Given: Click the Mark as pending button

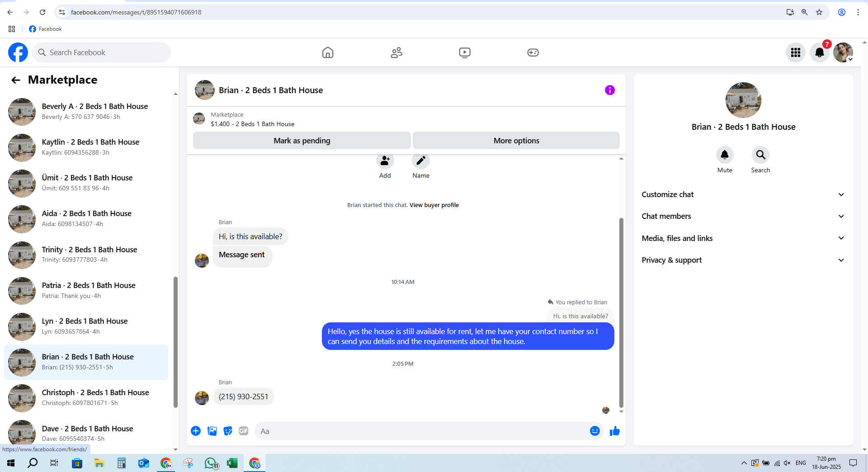Looking at the screenshot, I should click(x=302, y=141).
